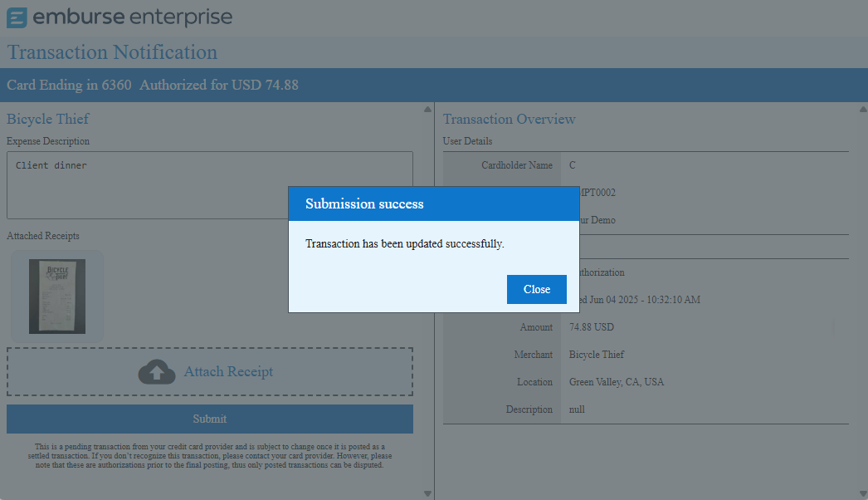
Task: Select the 'null' description value
Action: click(577, 409)
